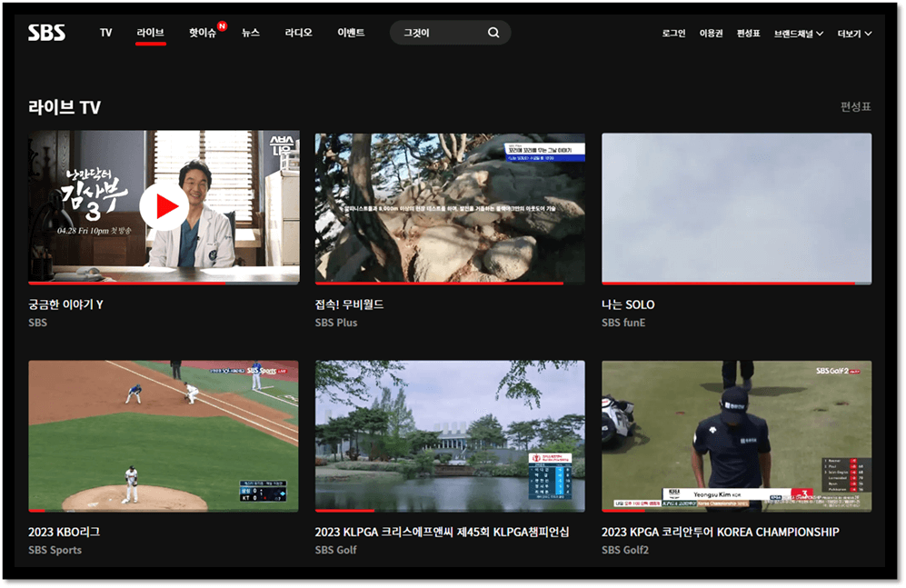The height and width of the screenshot is (588, 906).
Task: Select the 라이브 tab
Action: 150,33
